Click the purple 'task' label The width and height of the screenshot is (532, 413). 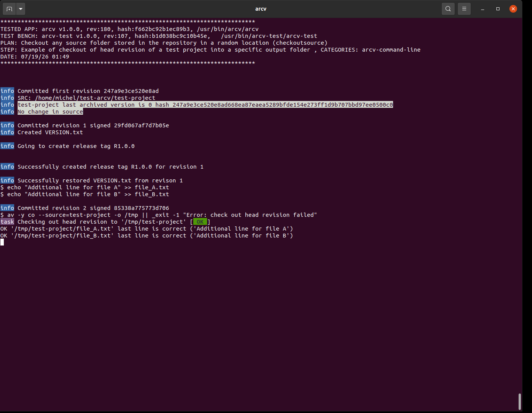7,222
